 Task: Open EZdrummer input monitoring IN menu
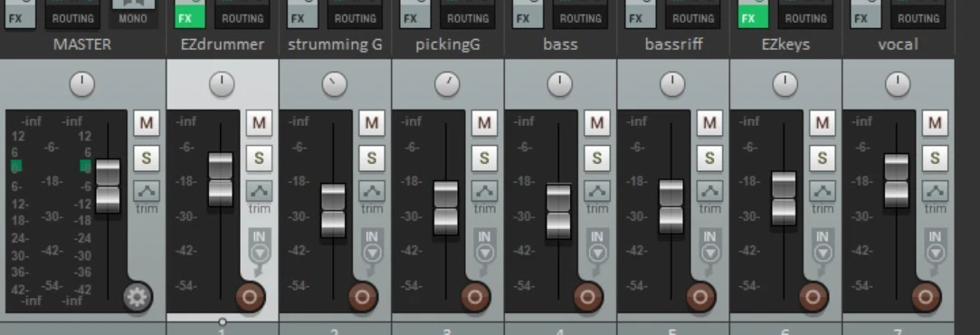pos(259,245)
